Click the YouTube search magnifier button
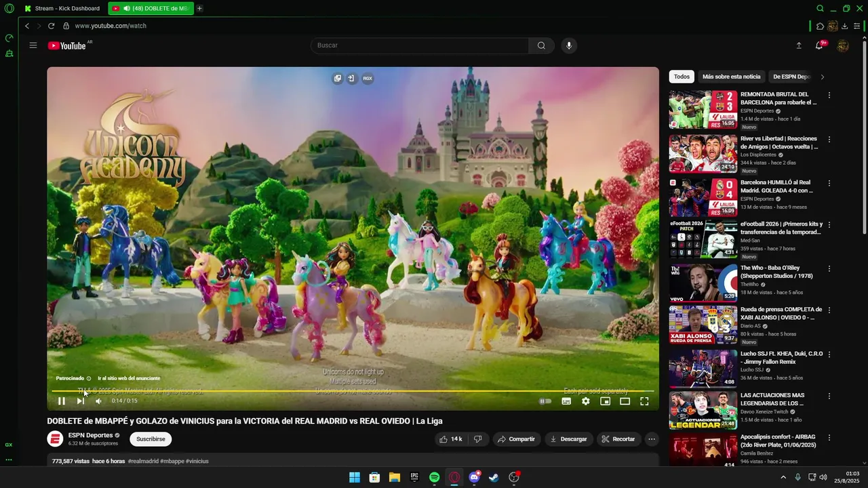This screenshot has height=488, width=868. click(541, 45)
